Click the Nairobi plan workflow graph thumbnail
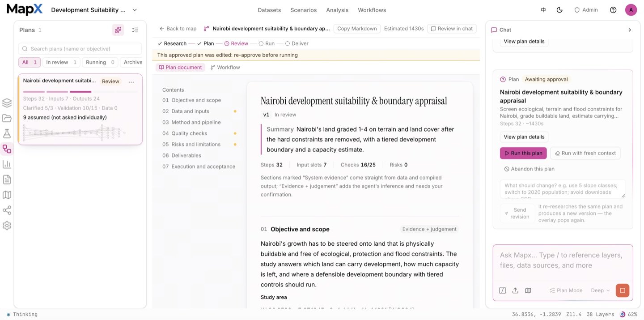 74,133
